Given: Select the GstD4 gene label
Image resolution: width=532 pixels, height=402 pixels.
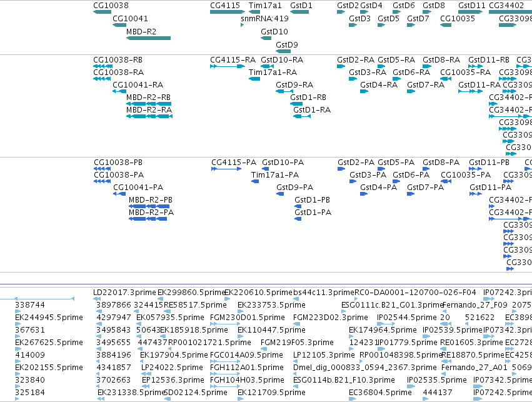Looking at the screenshot, I should 371,6.
